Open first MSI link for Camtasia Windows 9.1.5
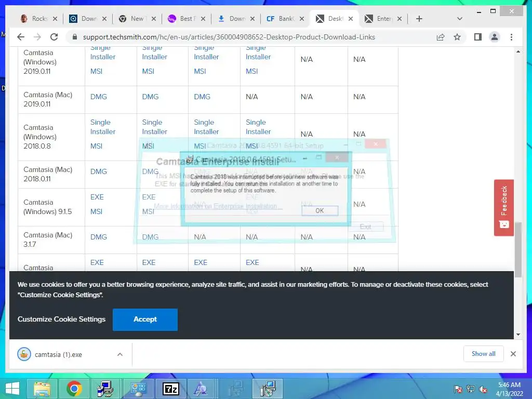The height and width of the screenshot is (399, 532). (x=96, y=211)
